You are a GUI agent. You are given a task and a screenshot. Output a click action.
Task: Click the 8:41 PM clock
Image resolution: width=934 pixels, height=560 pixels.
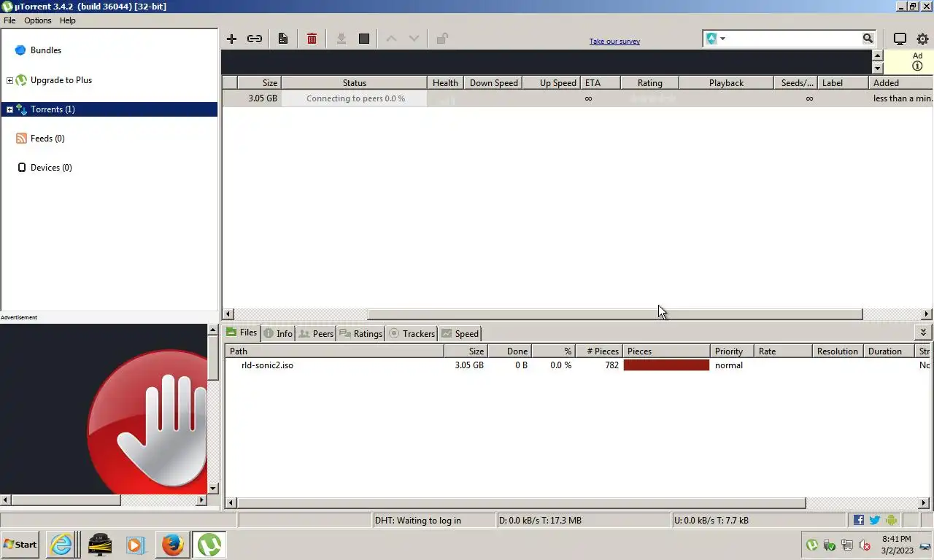[898, 539]
